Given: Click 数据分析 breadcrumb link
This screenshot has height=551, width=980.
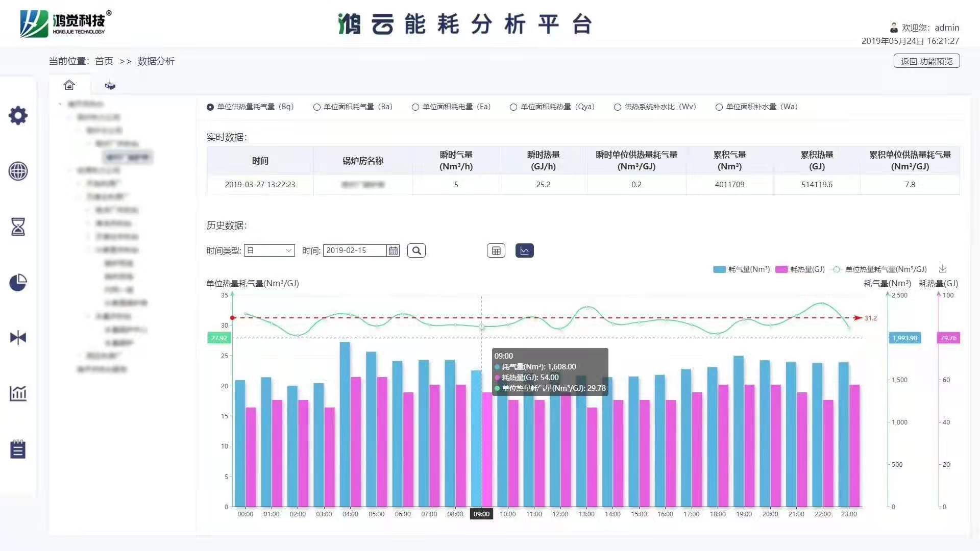Looking at the screenshot, I should [156, 61].
